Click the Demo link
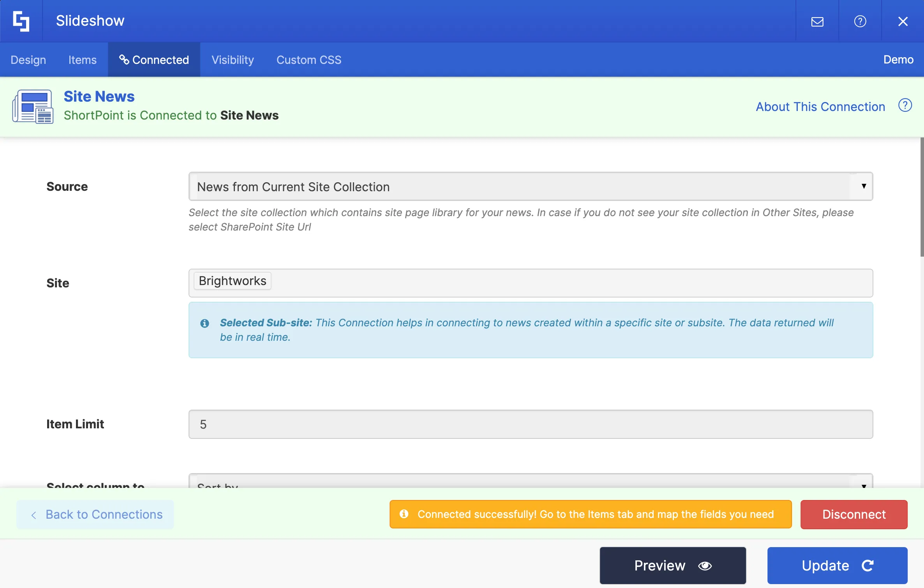This screenshot has width=924, height=588. (898, 60)
